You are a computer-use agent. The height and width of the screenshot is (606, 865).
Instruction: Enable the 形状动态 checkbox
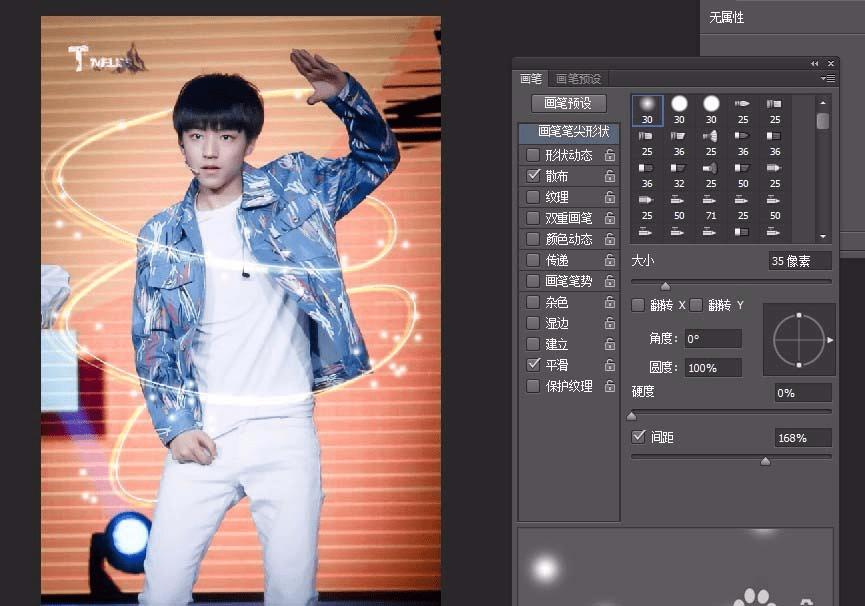click(533, 155)
